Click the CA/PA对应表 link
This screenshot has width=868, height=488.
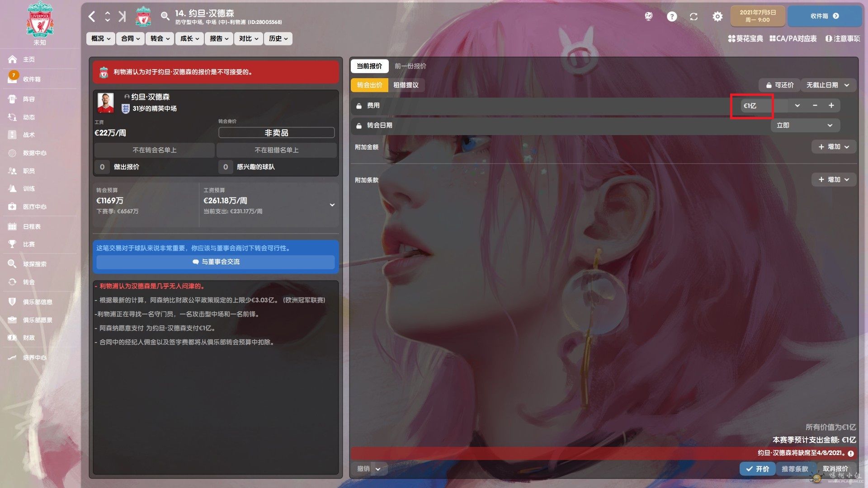793,38
